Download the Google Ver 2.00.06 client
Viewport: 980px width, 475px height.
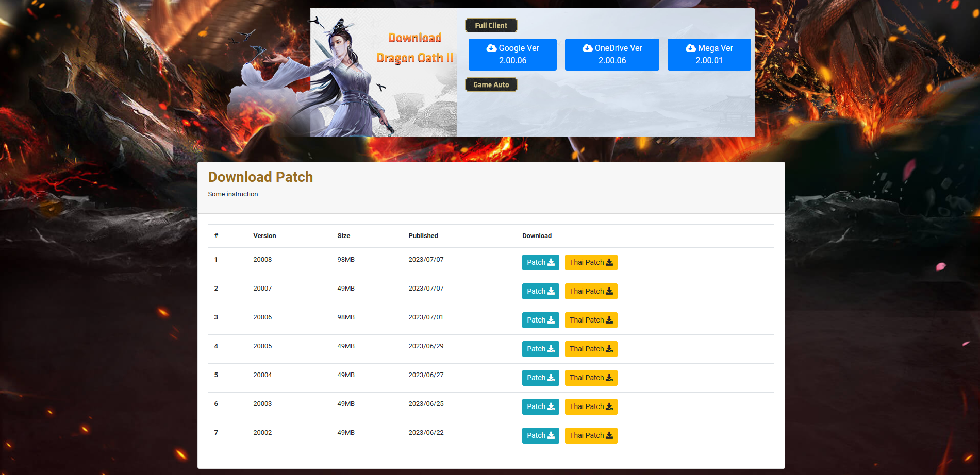(x=512, y=54)
